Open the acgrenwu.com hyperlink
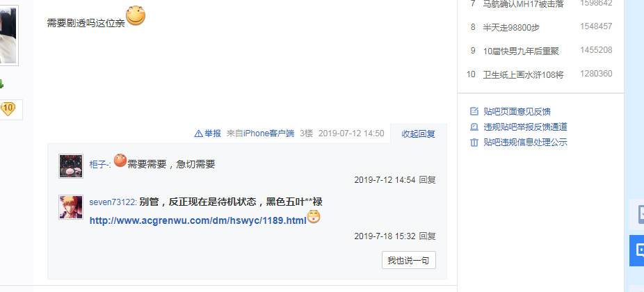Viewport: 644px width, 292px height. click(198, 220)
